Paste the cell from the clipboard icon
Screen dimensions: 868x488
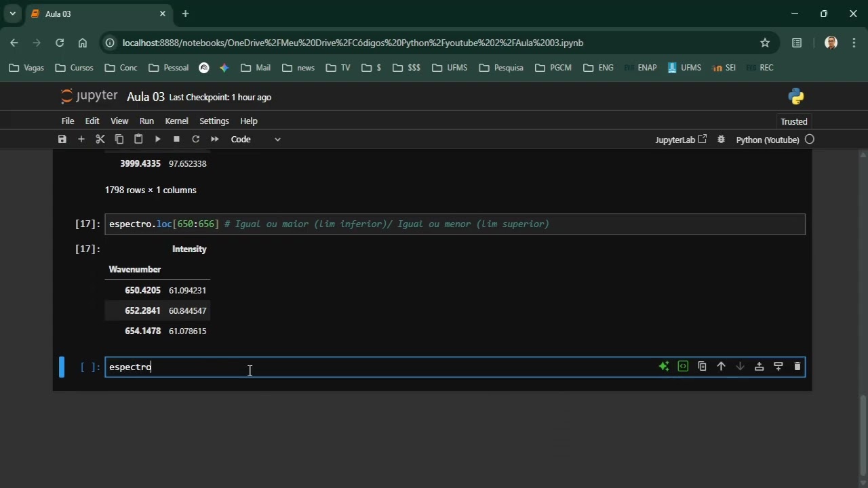[138, 139]
